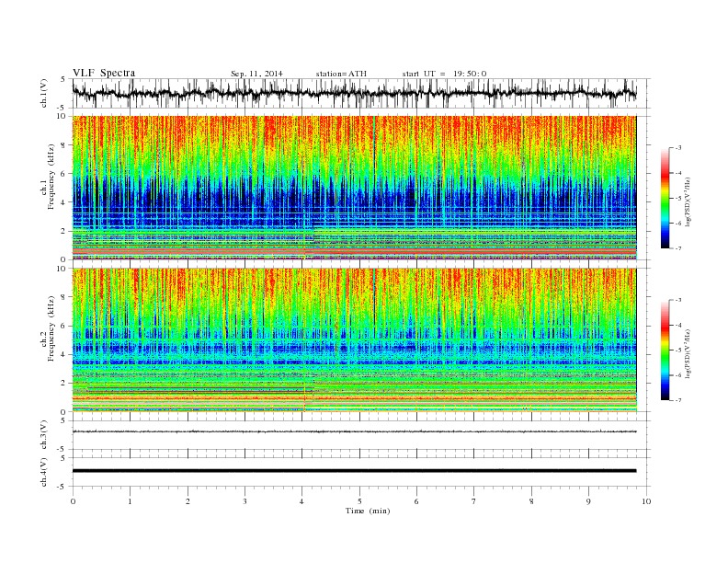
Task: Click the "station=ATH" header text
Action: click(x=341, y=74)
